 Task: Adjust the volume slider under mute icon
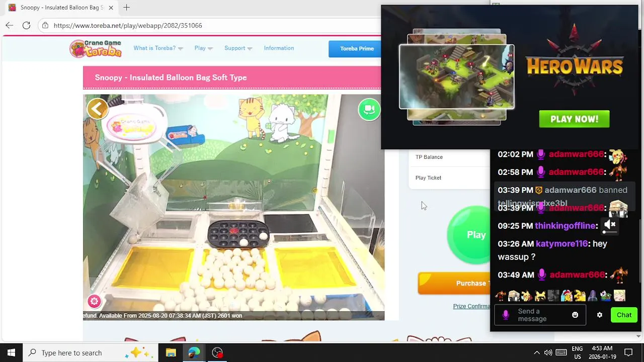click(610, 233)
